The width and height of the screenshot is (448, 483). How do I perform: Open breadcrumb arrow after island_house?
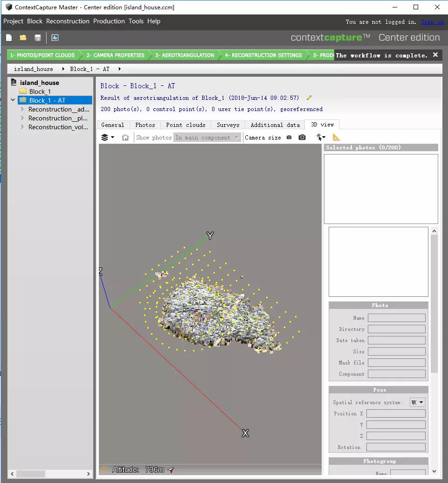63,69
